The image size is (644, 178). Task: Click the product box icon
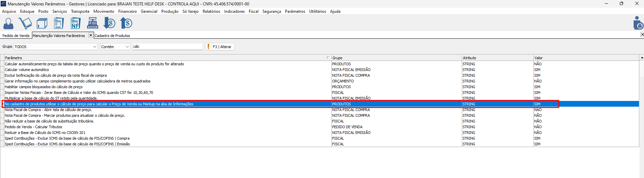coord(42,24)
